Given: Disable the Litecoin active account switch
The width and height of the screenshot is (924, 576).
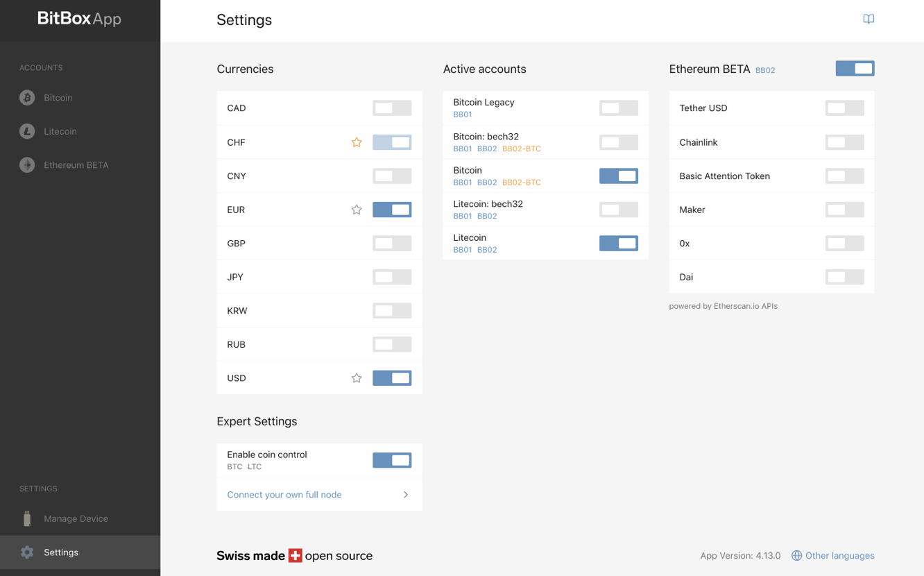Looking at the screenshot, I should tap(619, 243).
